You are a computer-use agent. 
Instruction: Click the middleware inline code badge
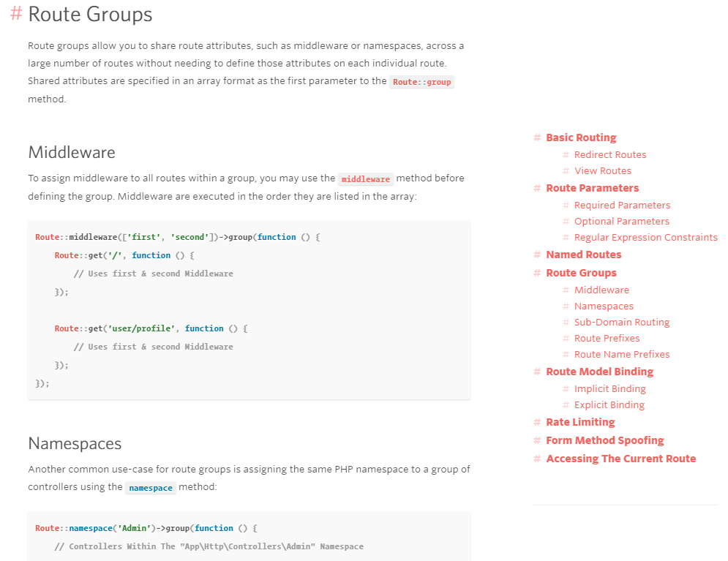coord(365,178)
